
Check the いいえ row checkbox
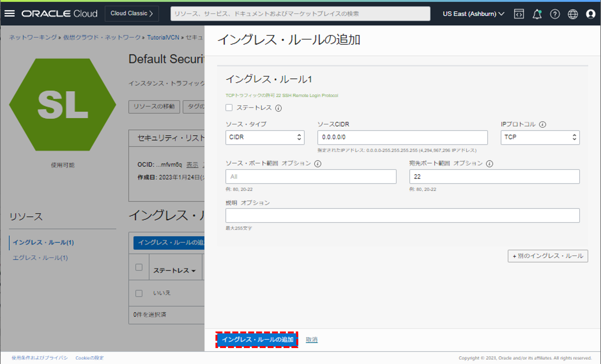139,293
